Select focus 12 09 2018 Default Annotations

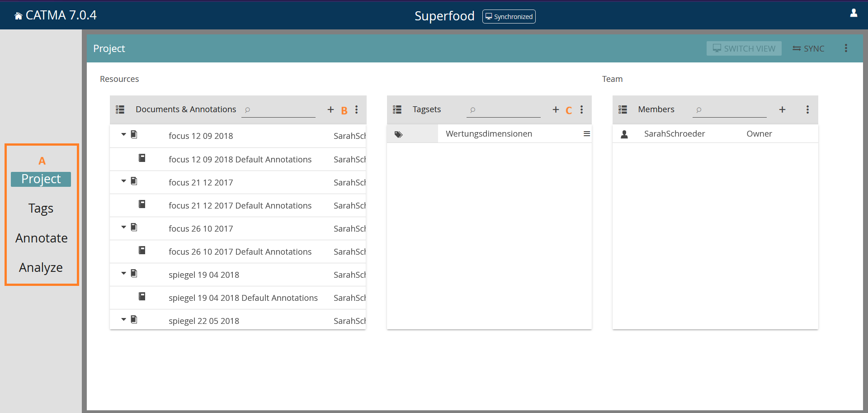coord(238,159)
